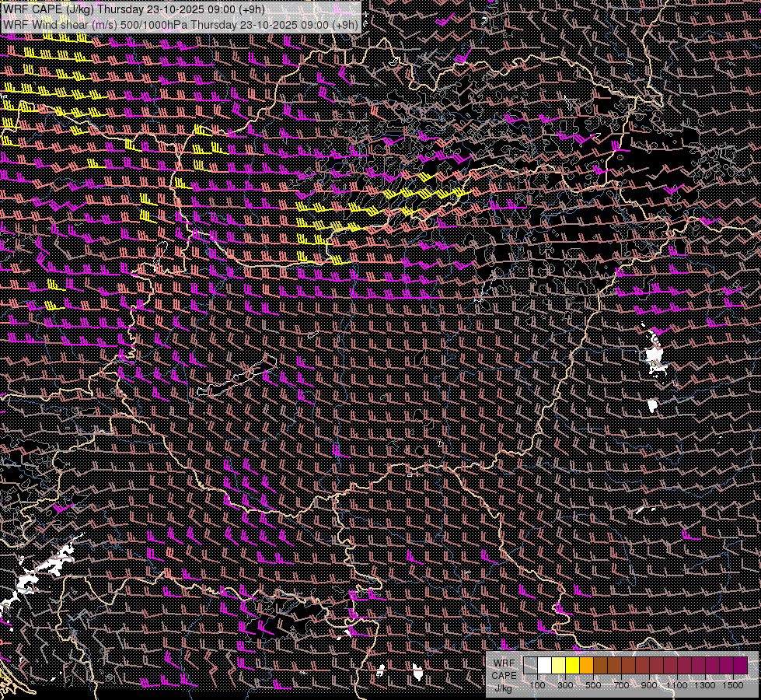Click the first brown swatch after orange
Screen dimensions: 761x700
(x=600, y=666)
